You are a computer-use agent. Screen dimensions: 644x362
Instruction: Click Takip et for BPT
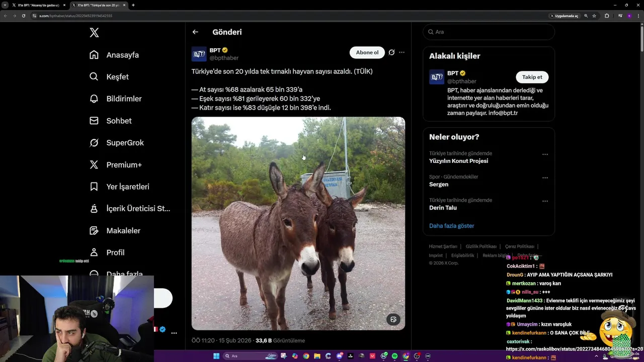coord(532,77)
